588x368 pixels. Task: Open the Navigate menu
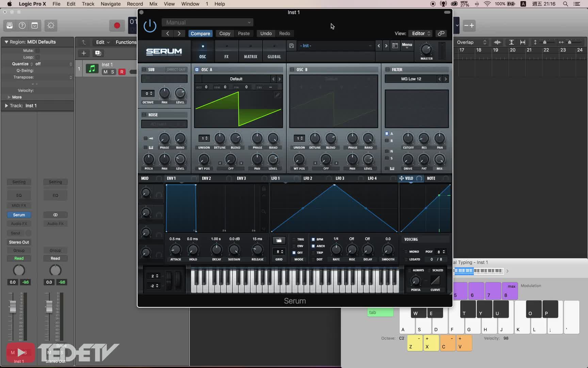click(x=110, y=4)
